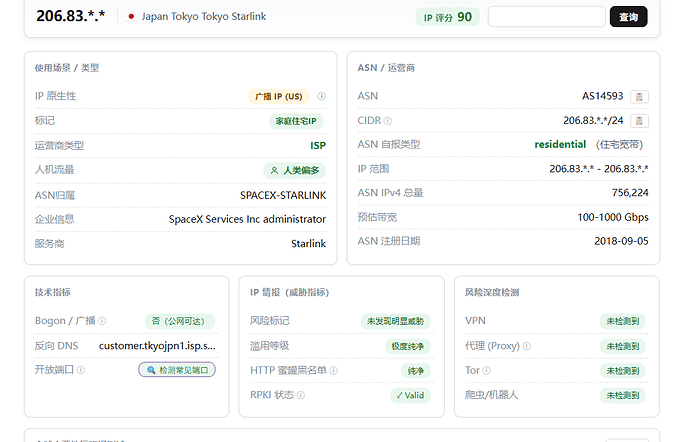This screenshot has width=690, height=442.
Task: Click the IP score 90 badge
Action: click(448, 17)
